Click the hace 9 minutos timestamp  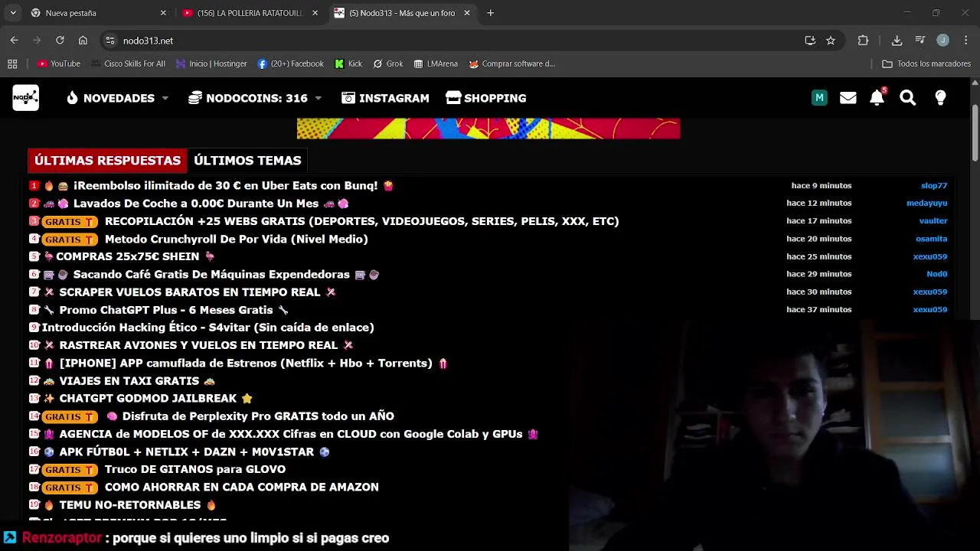click(822, 186)
